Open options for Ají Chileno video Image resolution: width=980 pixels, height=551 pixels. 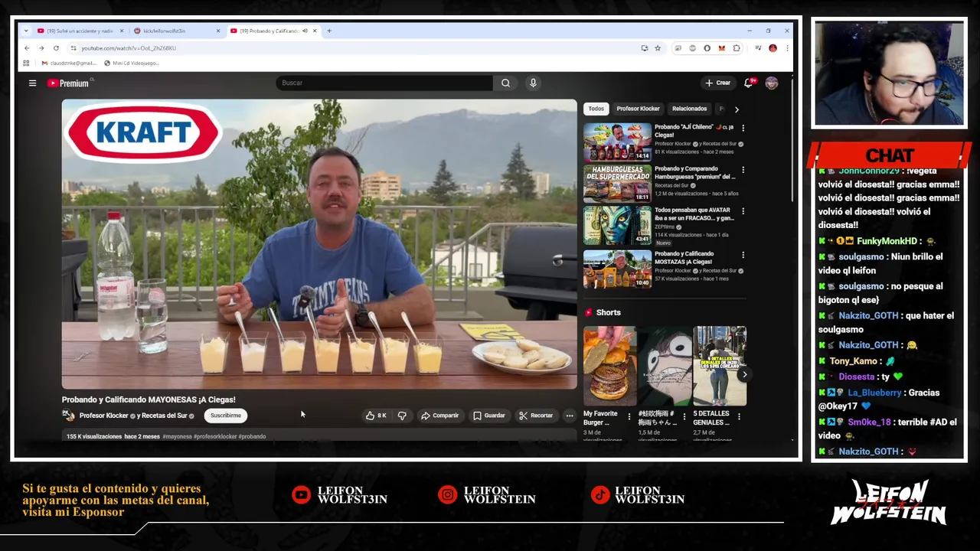743,128
